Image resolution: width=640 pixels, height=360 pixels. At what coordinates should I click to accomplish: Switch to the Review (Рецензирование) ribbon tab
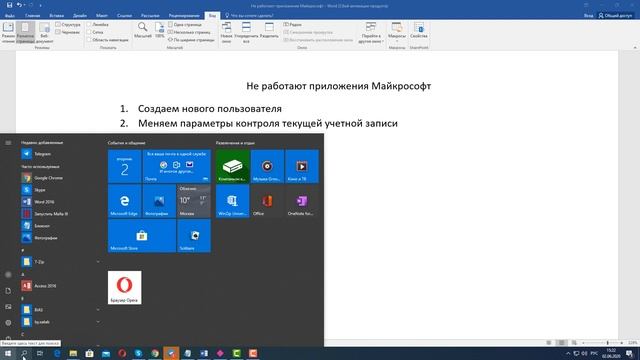pyautogui.click(x=184, y=16)
